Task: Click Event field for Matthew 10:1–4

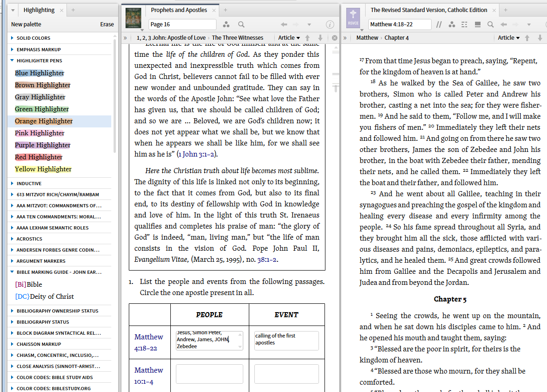Action: coord(286,374)
